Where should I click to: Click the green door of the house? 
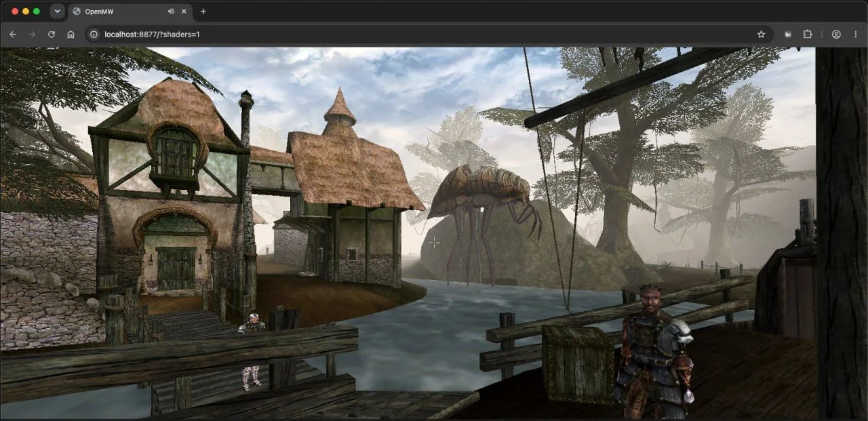tap(176, 268)
